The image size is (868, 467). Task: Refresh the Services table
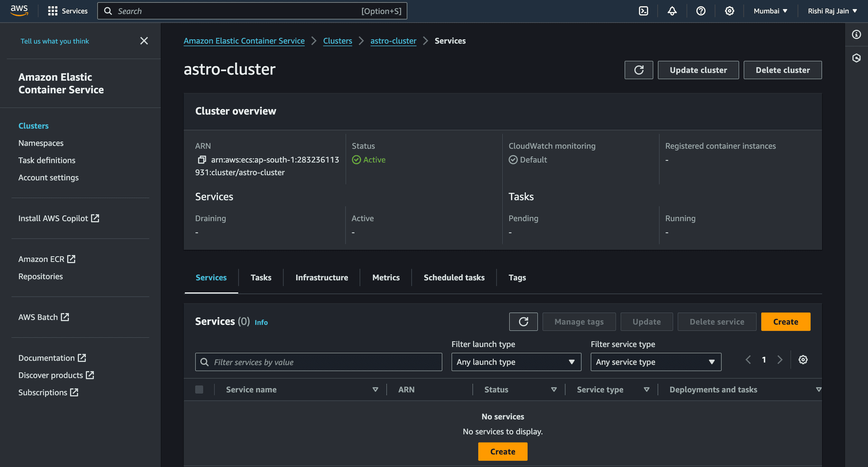point(523,322)
